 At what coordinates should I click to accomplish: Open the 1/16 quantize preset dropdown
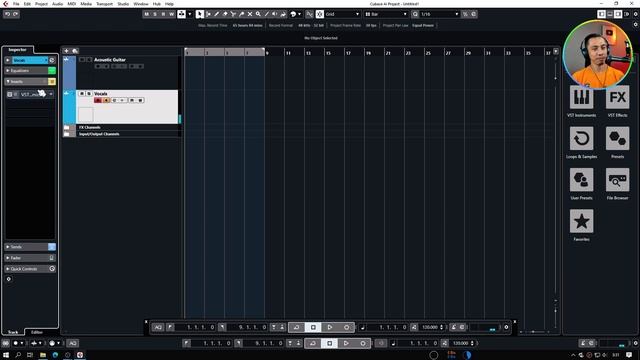click(439, 14)
